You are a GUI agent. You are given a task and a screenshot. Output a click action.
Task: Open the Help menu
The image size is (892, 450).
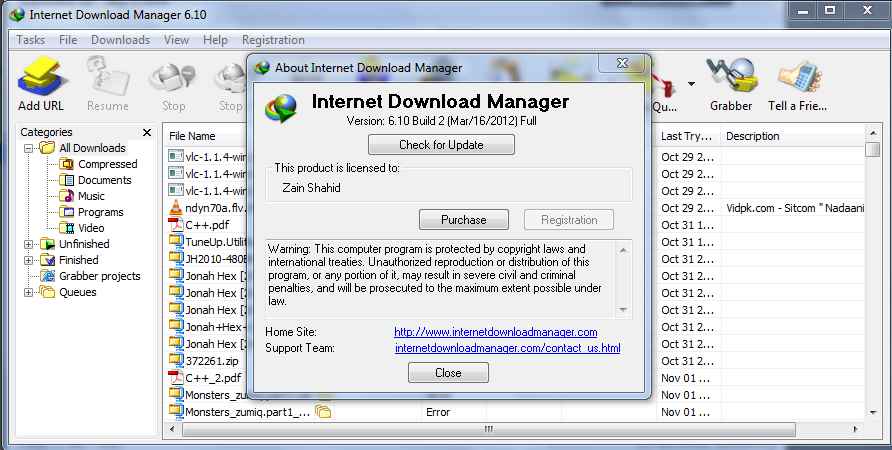(215, 40)
